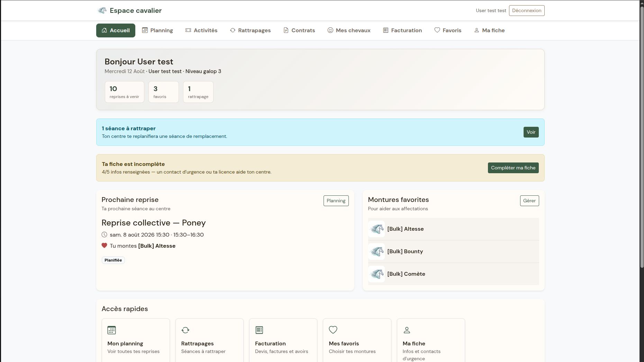Click the '1 séance à rattraper' heading
This screenshot has width=644, height=362.
click(x=129, y=129)
